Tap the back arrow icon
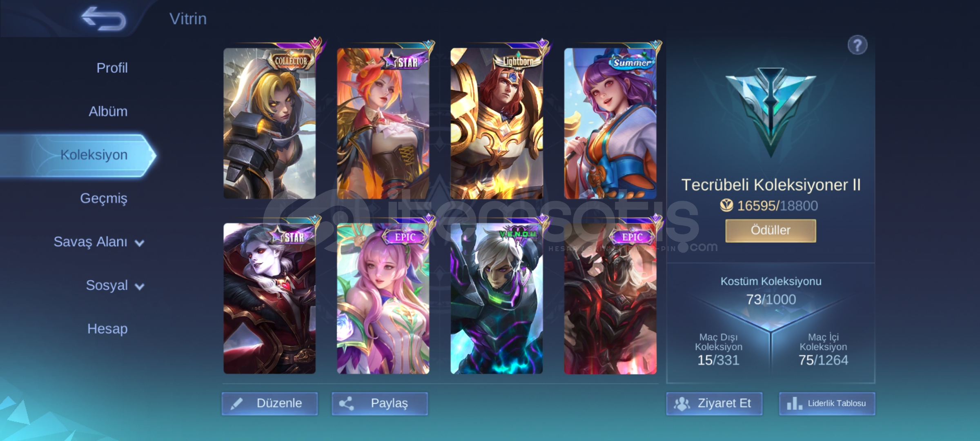This screenshot has width=980, height=441. pos(104,19)
